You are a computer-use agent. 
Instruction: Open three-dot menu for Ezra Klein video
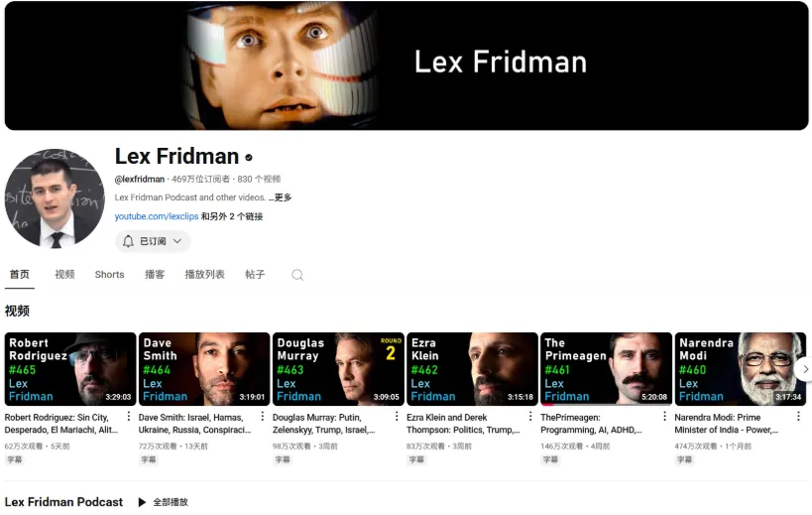(x=530, y=416)
